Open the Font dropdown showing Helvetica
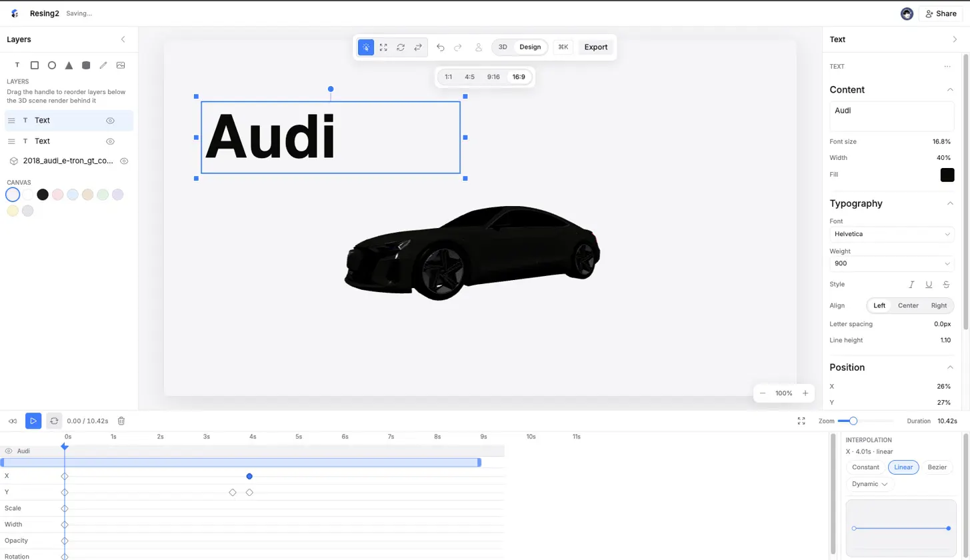The height and width of the screenshot is (560, 970). pyautogui.click(x=892, y=235)
